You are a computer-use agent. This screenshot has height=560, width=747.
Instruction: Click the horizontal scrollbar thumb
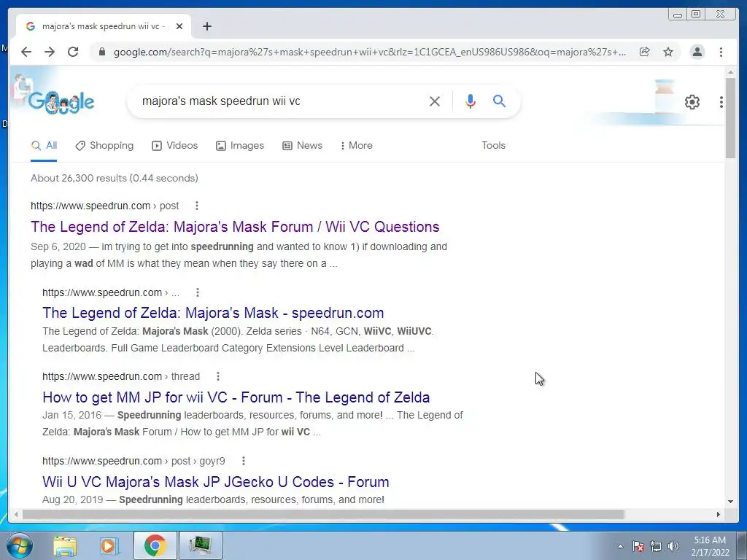coord(323,514)
